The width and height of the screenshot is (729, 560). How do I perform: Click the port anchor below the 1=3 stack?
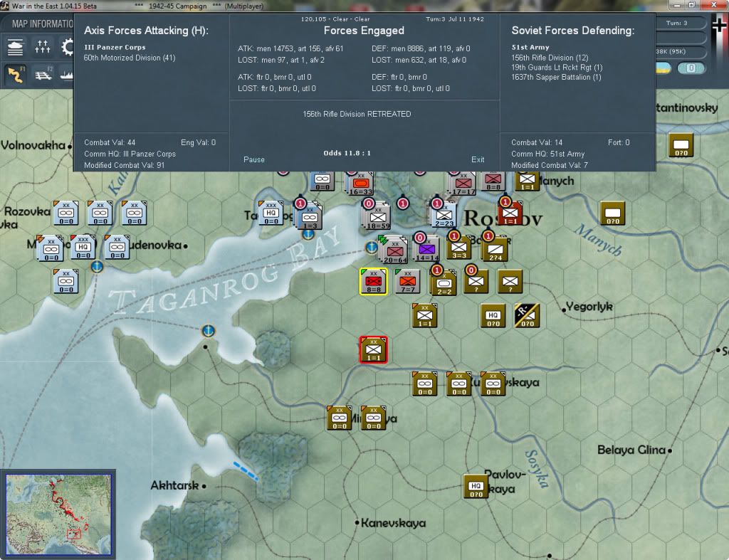coord(308,234)
